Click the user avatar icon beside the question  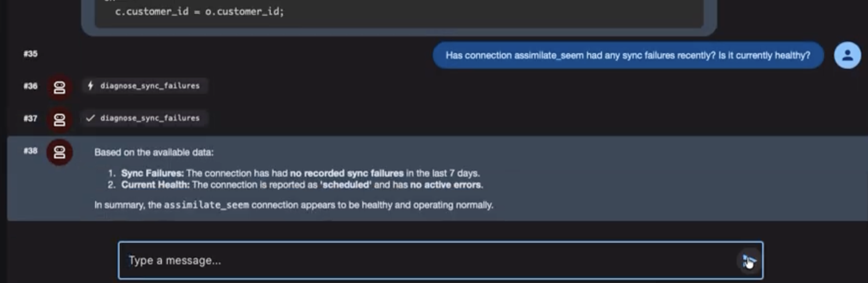(x=847, y=55)
